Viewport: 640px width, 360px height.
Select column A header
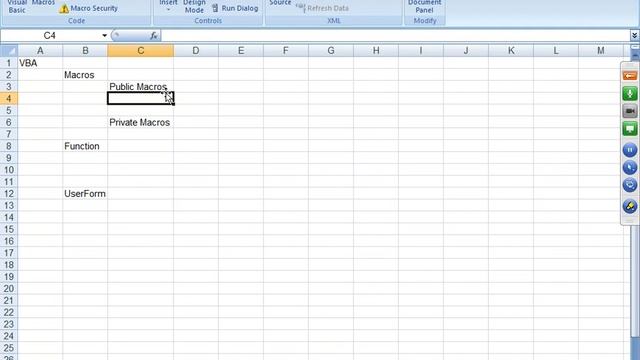(40, 51)
